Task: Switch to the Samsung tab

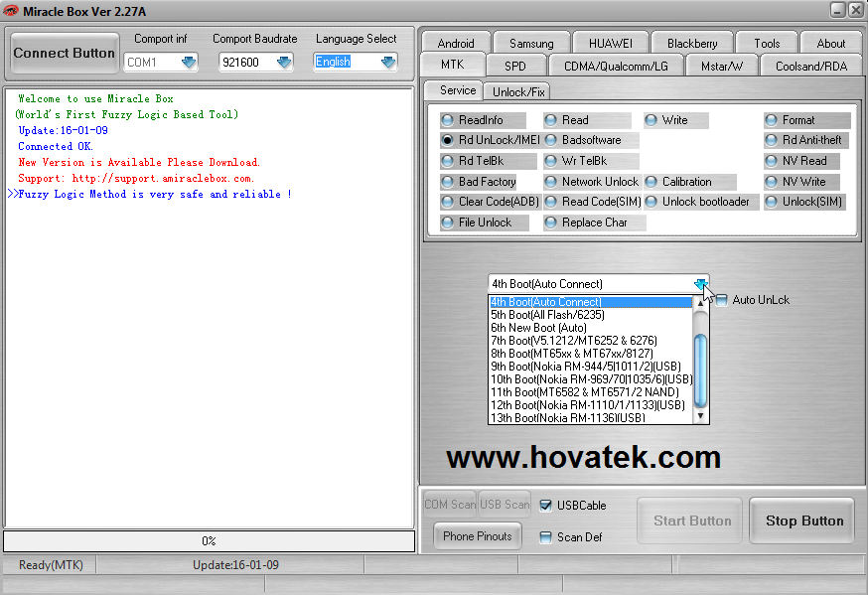Action: pyautogui.click(x=531, y=44)
